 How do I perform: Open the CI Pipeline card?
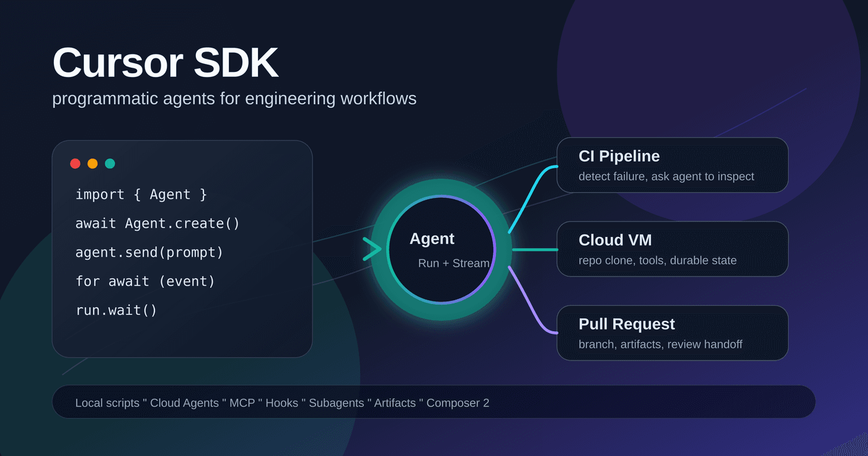click(672, 165)
